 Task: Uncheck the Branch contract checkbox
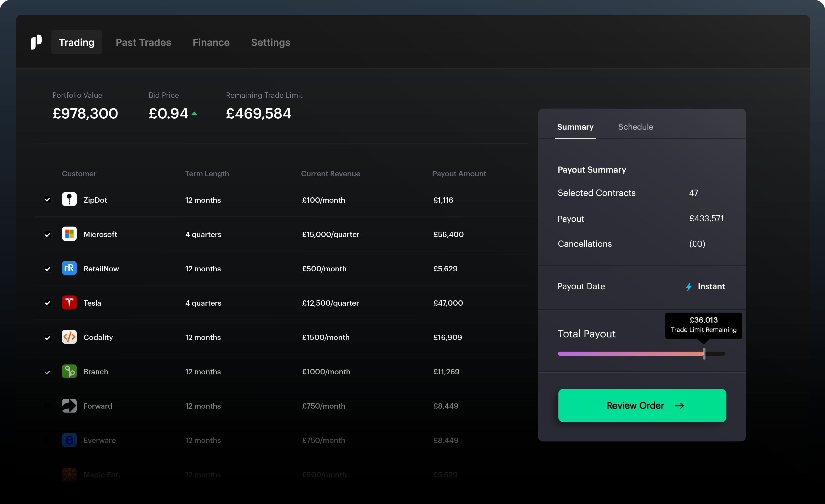(48, 372)
